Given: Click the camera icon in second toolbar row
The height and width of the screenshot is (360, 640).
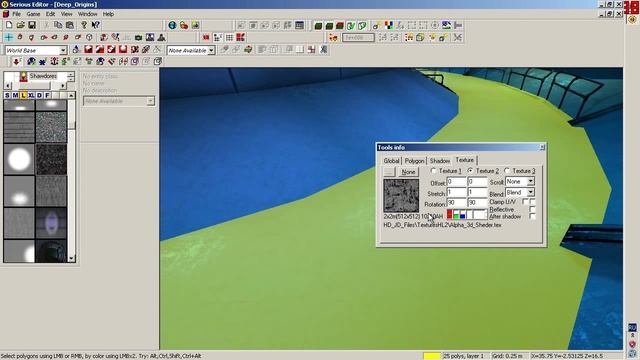Looking at the screenshot, I should (x=138, y=38).
